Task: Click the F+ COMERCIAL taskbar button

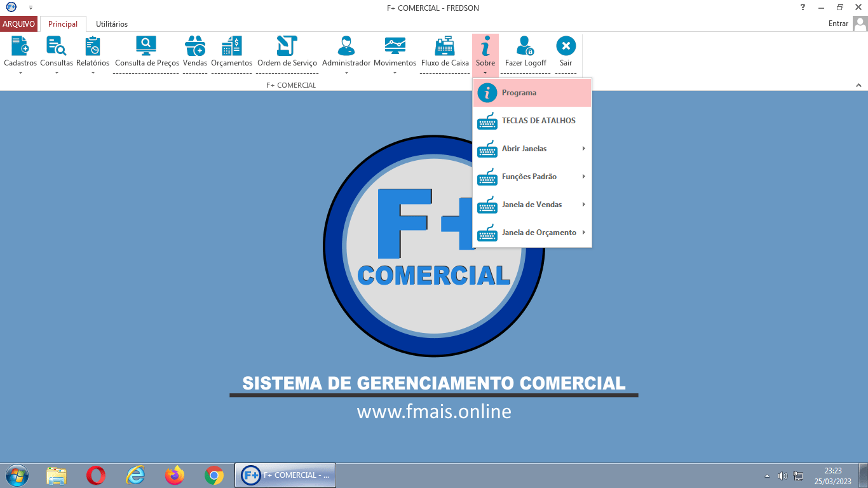Action: 285,475
